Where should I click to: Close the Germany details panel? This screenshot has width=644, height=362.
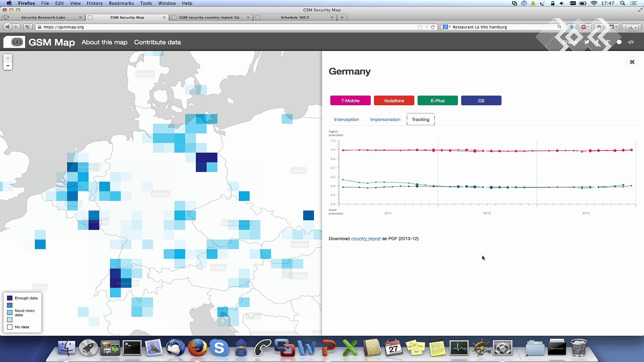click(632, 62)
